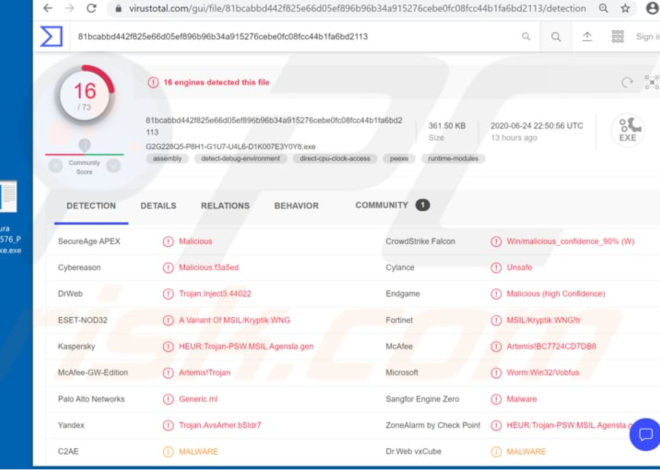Click the zoom magnifier icon in the address bar
Viewport: 660px width, 470px height.
(603, 8)
